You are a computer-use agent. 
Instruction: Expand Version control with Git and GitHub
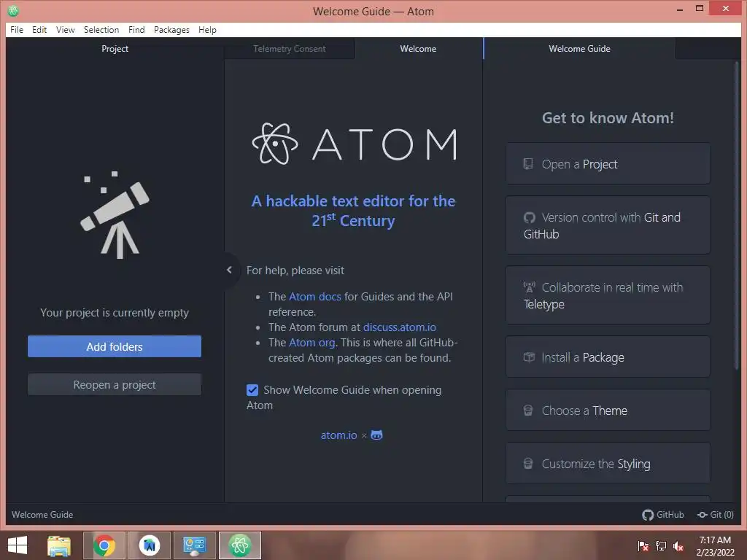point(608,225)
